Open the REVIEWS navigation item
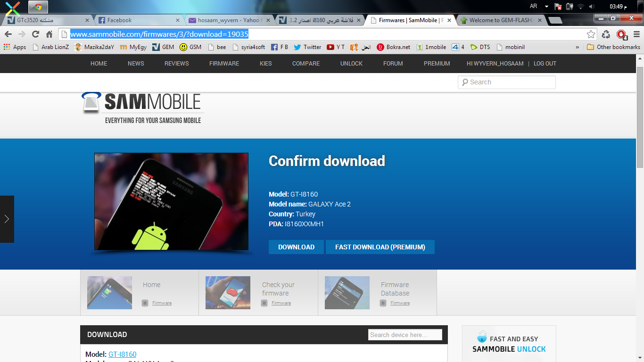The image size is (644, 362). 177,64
